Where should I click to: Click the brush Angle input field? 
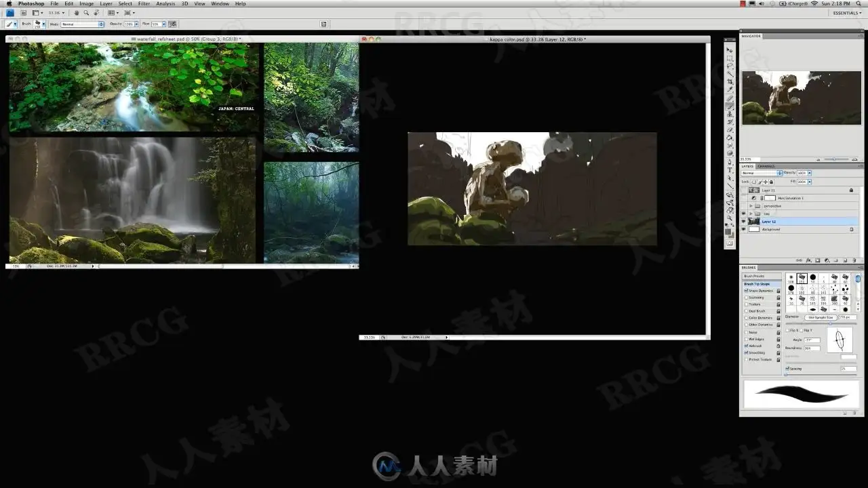click(812, 340)
